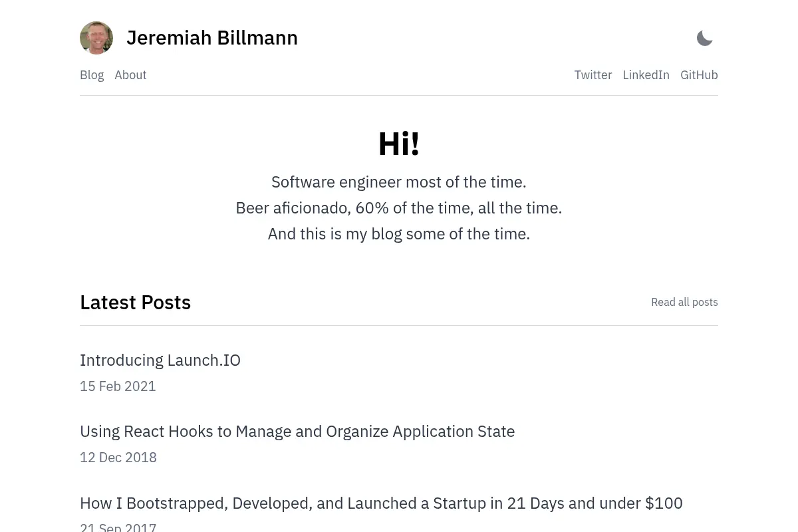Open the React Hooks Application State post

[297, 431]
